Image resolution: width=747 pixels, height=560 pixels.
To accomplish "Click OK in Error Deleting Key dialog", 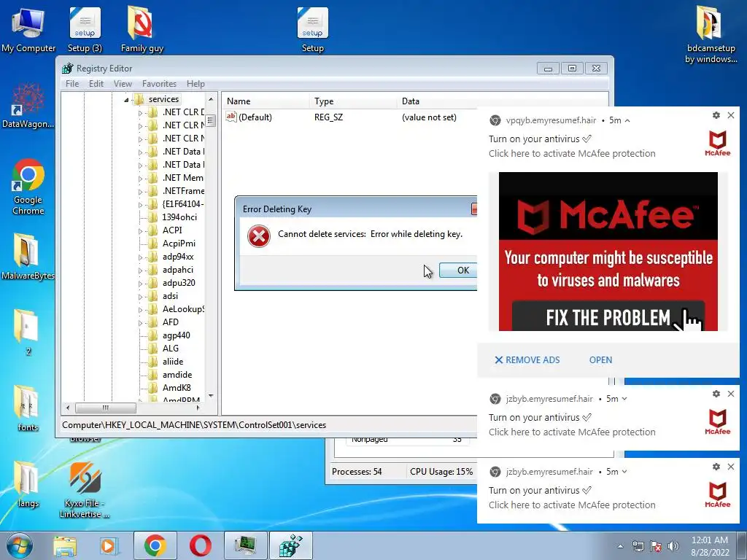I will 458,271.
